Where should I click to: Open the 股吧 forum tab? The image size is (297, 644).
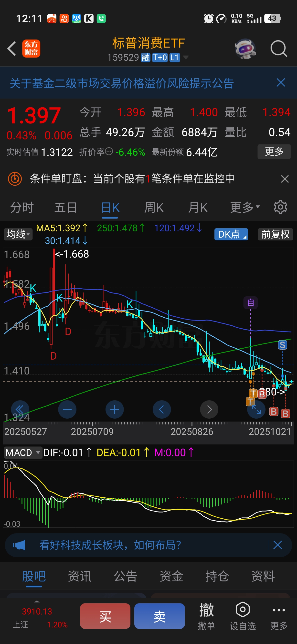(x=34, y=576)
